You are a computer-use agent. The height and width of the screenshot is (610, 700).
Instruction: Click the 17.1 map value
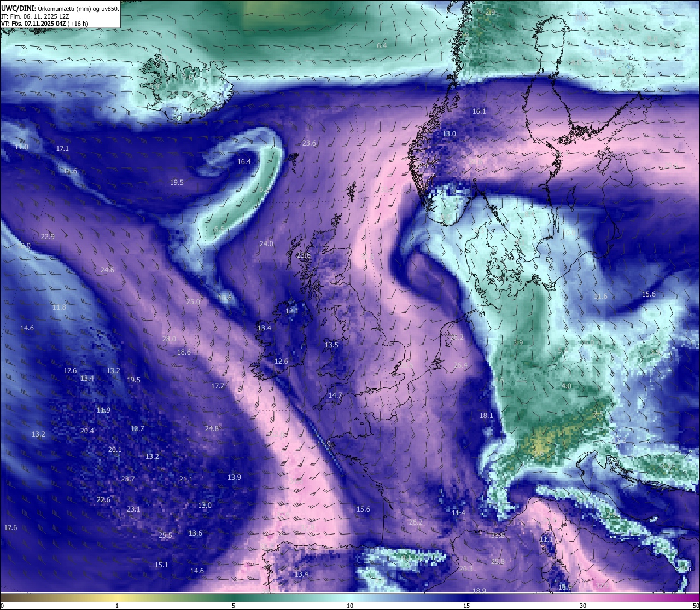pyautogui.click(x=62, y=148)
